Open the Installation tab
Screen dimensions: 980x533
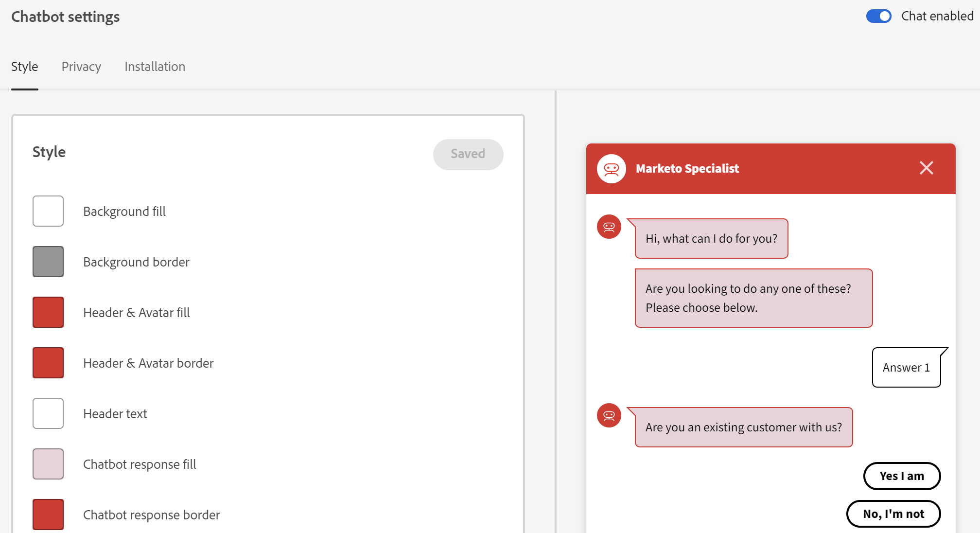[155, 67]
